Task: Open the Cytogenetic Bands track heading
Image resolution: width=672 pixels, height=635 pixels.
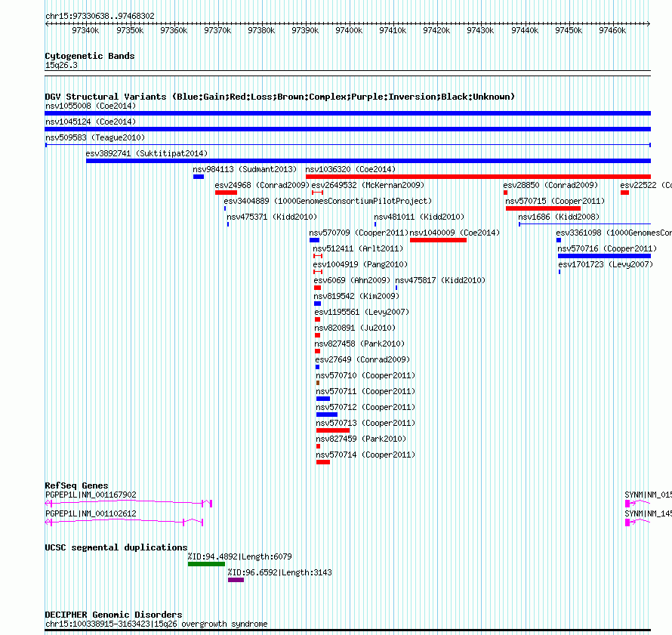Action: 90,56
